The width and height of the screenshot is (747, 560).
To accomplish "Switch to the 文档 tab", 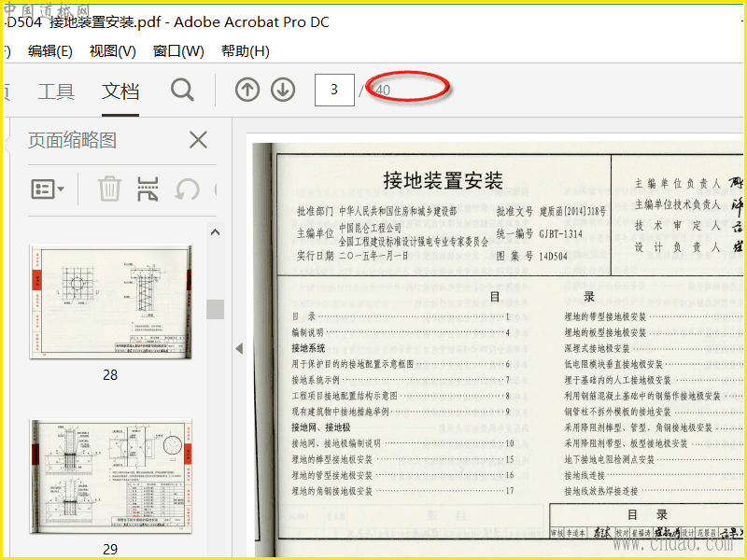I will point(120,91).
